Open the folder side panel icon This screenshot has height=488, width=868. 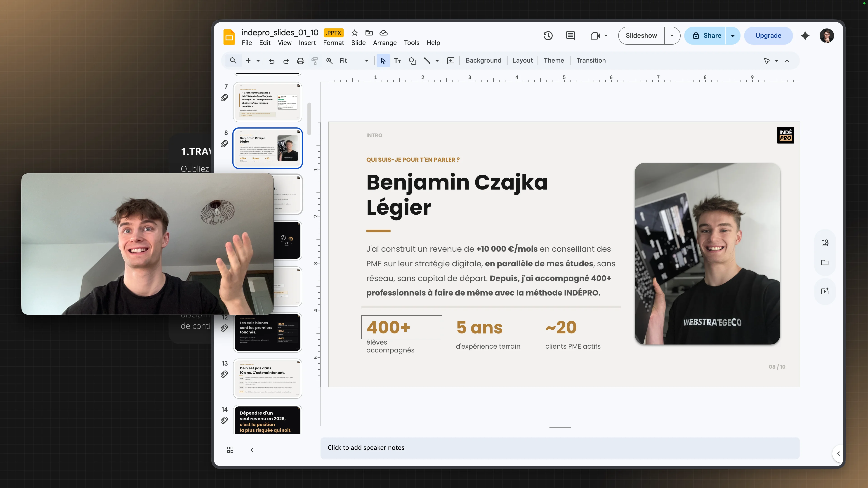click(x=825, y=262)
